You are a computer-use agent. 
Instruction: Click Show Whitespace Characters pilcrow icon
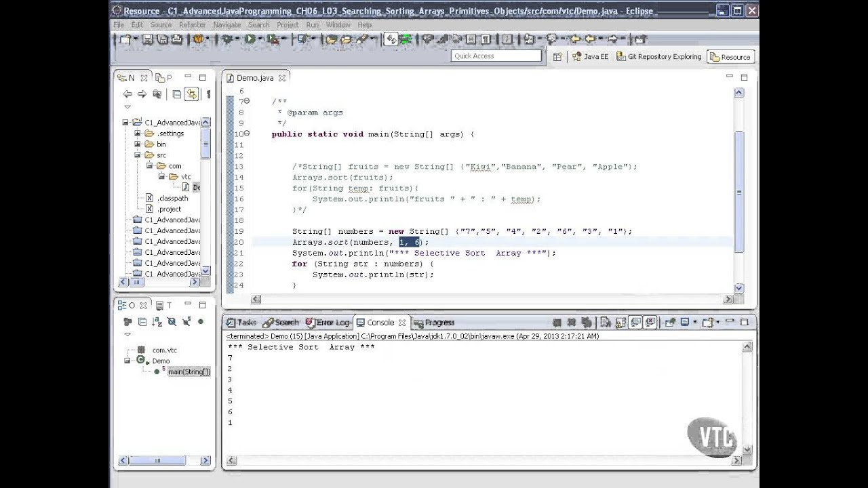tap(486, 39)
